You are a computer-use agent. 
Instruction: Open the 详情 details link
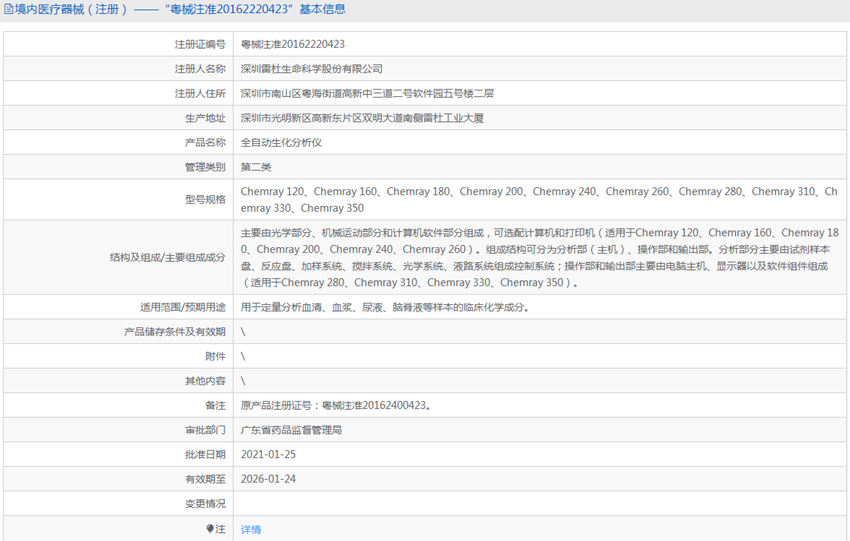coord(251,530)
